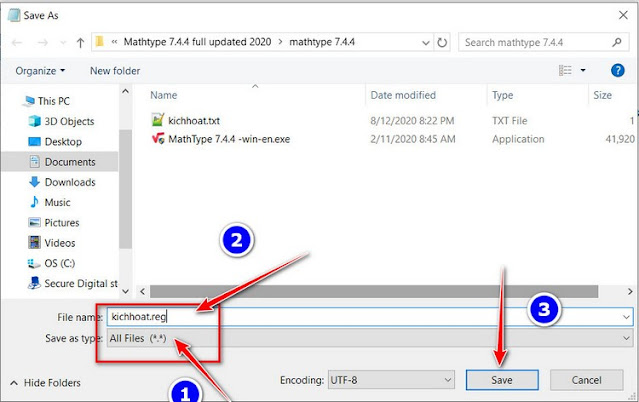
Task: Select MathType 7.4.4 -win-en.exe file
Action: click(229, 139)
